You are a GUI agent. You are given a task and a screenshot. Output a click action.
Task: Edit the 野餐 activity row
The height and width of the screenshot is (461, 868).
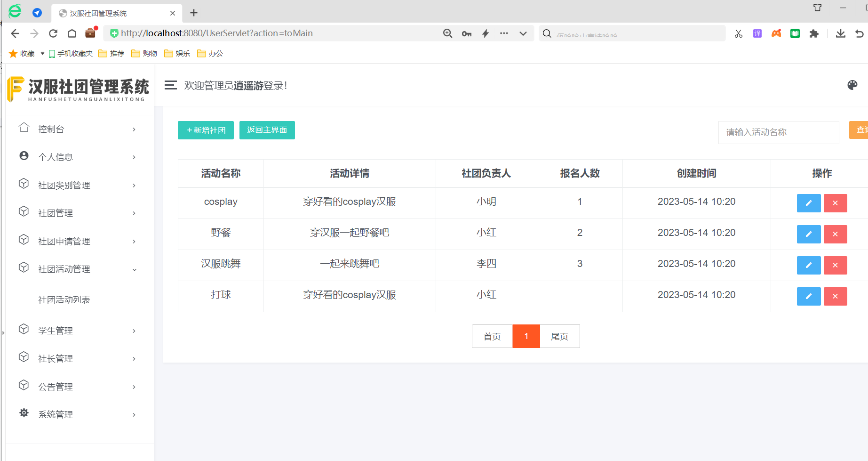[809, 234]
